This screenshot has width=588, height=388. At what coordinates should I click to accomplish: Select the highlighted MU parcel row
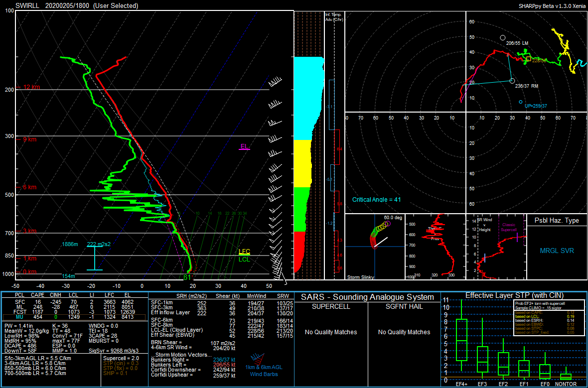[74, 317]
